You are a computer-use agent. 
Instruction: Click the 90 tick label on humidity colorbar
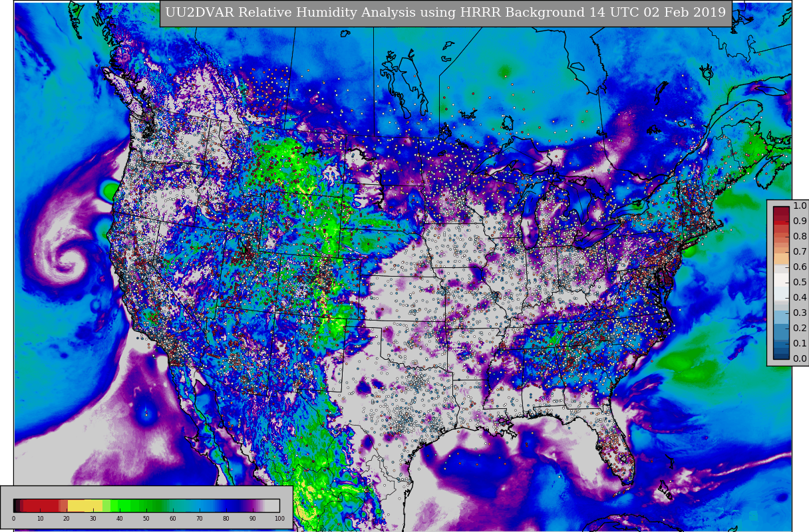(253, 519)
